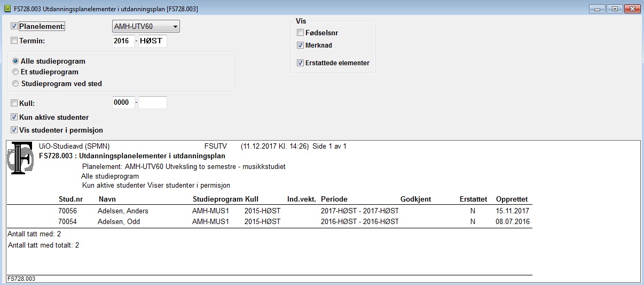Click Antall tatt med totalt: 2
The width and height of the screenshot is (644, 285).
click(x=44, y=245)
